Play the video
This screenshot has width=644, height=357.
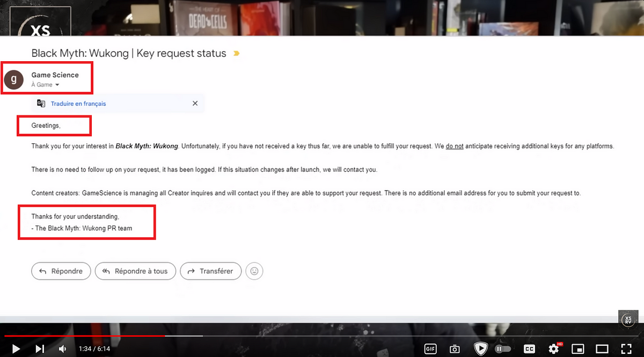pyautogui.click(x=16, y=349)
